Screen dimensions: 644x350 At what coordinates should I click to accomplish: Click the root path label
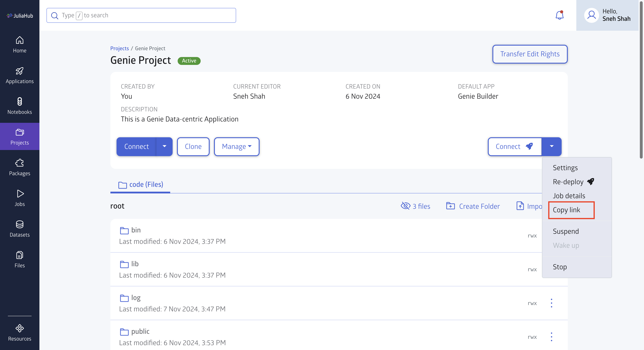tap(117, 206)
